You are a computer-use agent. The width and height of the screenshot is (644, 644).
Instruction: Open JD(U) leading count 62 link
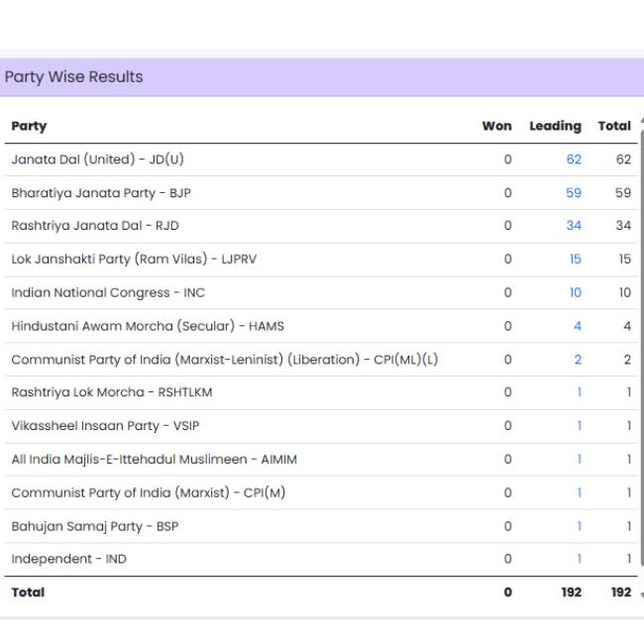tap(574, 160)
